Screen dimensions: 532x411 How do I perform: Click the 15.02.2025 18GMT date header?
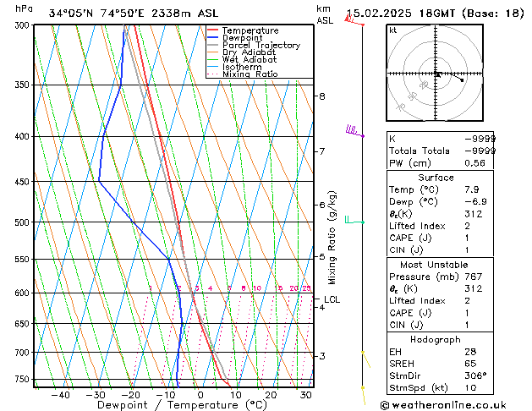[x=435, y=14]
